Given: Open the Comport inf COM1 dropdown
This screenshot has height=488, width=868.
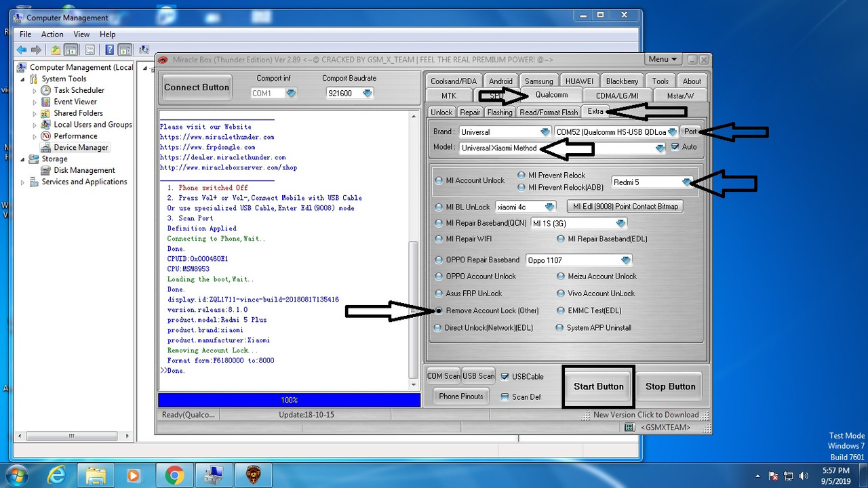Looking at the screenshot, I should point(291,94).
